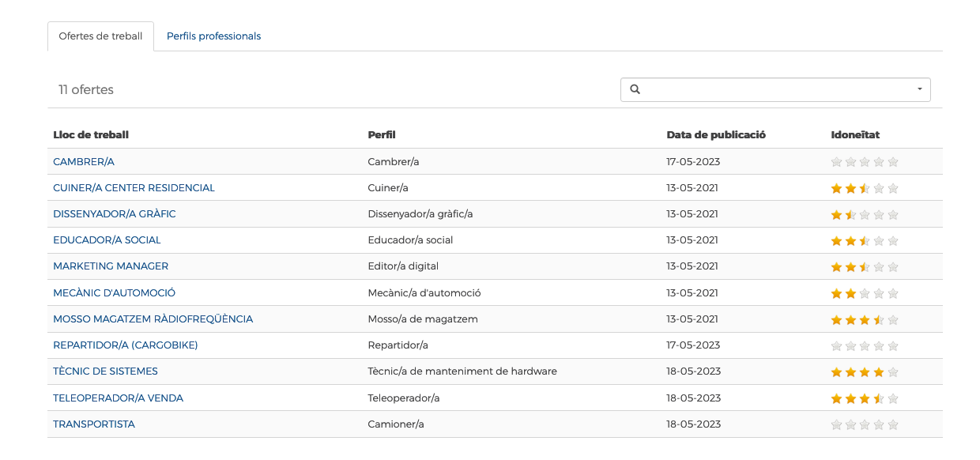The image size is (980, 460).
Task: Click the star rating for TELEOPERADOR/A VENDA
Action: (865, 398)
